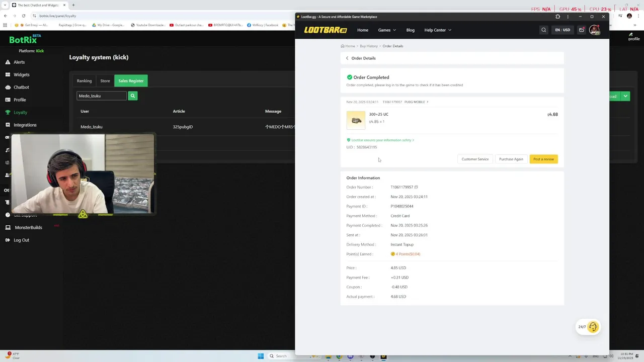Open LootBar user avatar menu
This screenshot has width=644, height=362.
pos(595,30)
